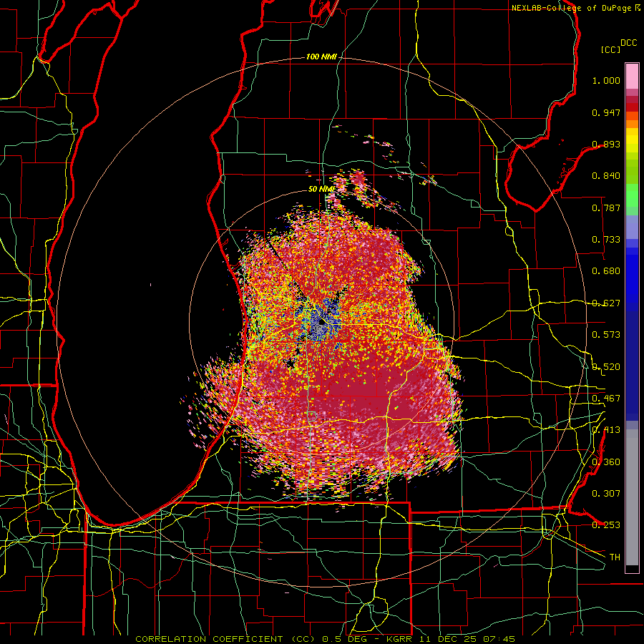The height and width of the screenshot is (644, 644).
Task: Click the DCC heading above the scale
Action: click(629, 43)
